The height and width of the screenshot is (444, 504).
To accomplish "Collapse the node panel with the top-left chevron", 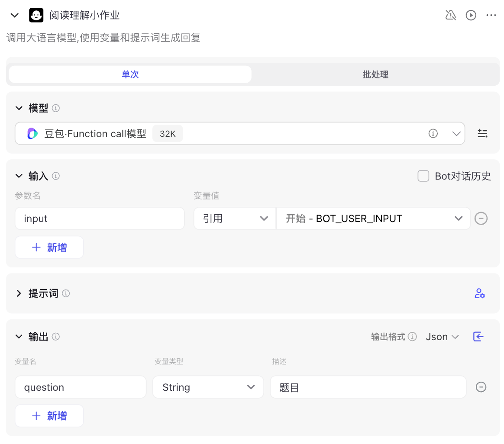I will [14, 15].
